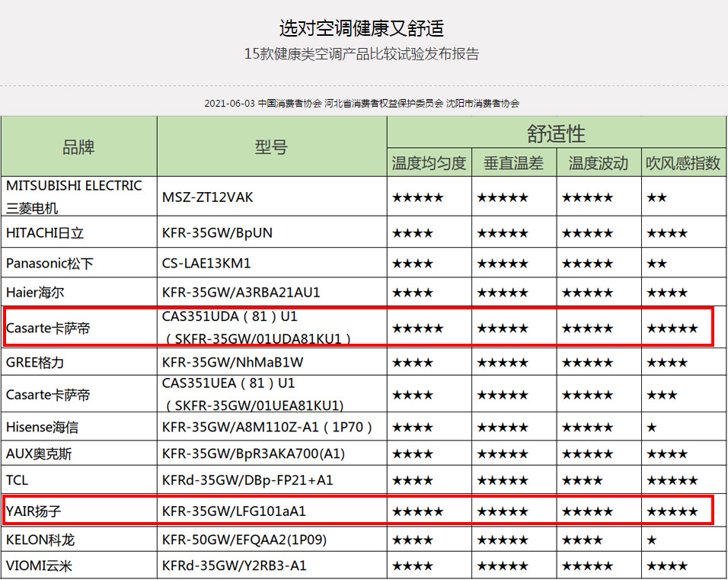
Task: Select HITACHI's 温度均匀度 star rating
Action: coord(413,232)
